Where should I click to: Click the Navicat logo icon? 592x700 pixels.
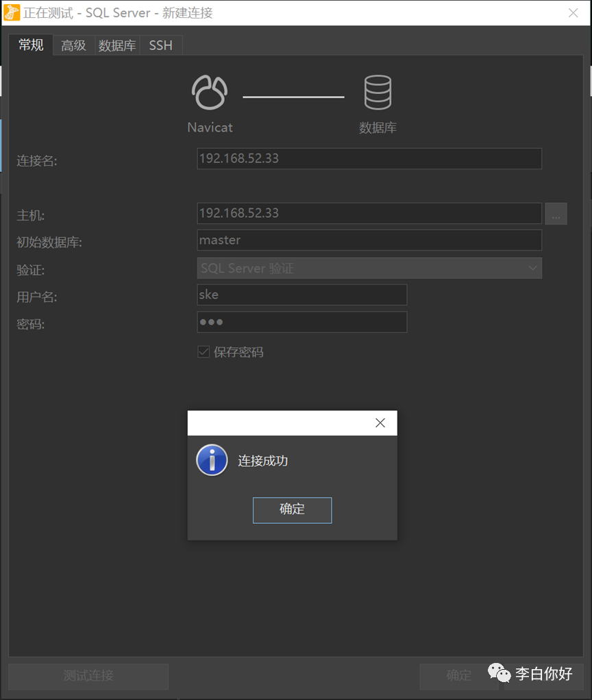210,93
